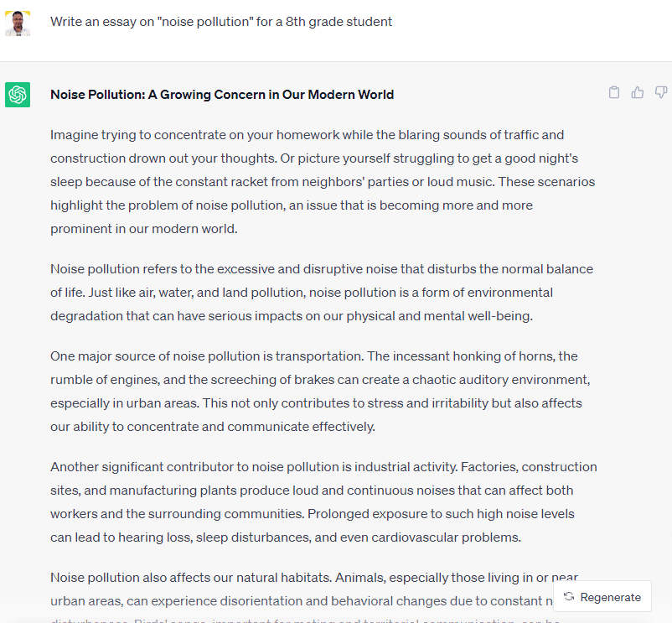672x623 pixels.
Task: Click the paragraph starting "Noise pollution also affects"
Action: pyautogui.click(x=302, y=589)
